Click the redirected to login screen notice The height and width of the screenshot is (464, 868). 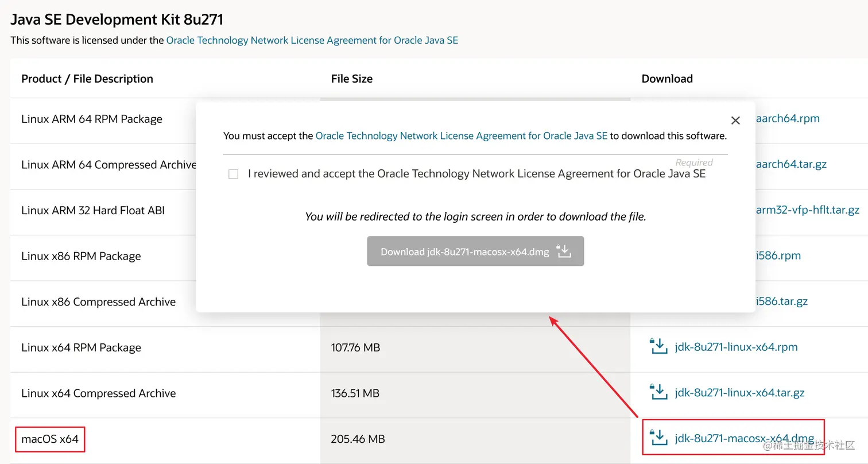click(x=475, y=216)
